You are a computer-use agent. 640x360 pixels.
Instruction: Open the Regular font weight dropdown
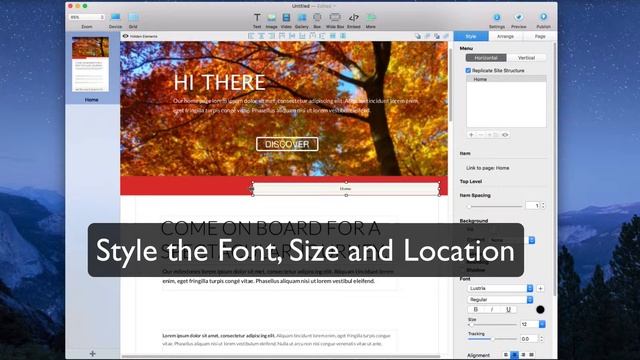[500, 300]
